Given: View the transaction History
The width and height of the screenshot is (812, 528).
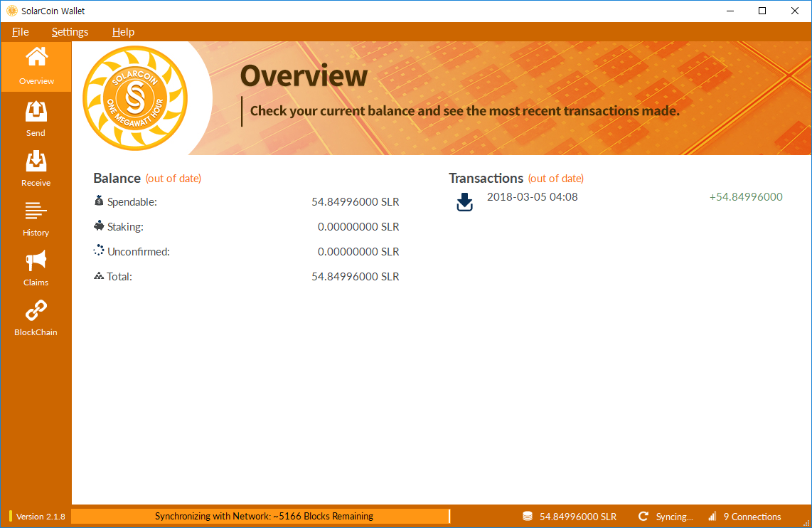Looking at the screenshot, I should (x=36, y=218).
